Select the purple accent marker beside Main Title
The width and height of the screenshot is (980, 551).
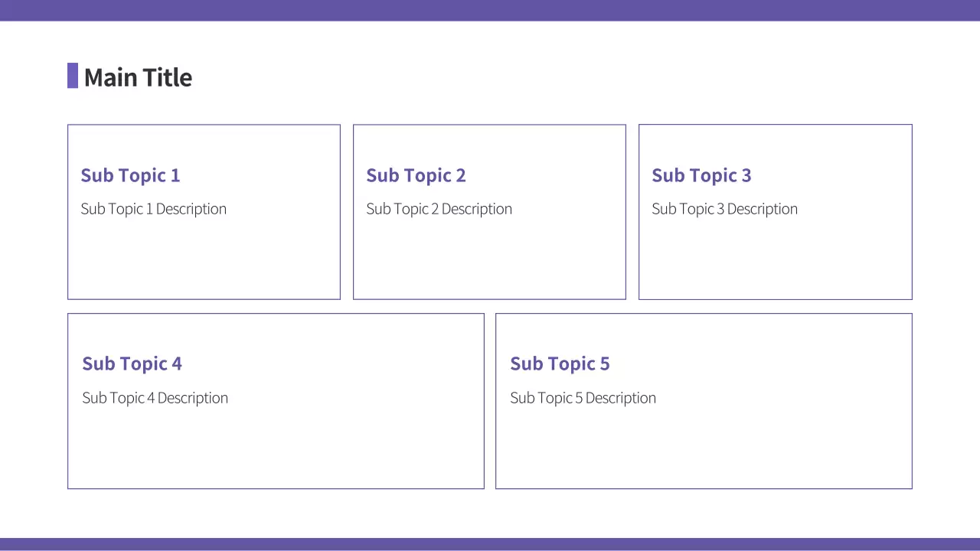coord(73,76)
